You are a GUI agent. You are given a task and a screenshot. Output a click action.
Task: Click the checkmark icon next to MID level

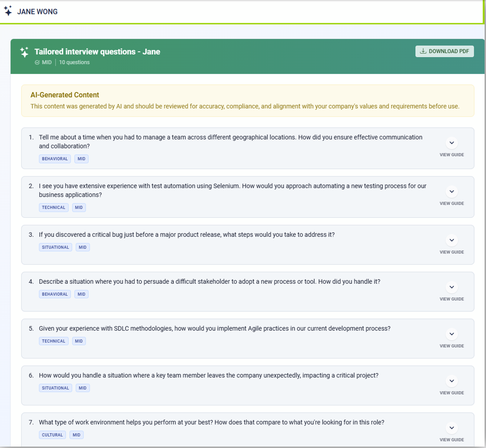pyautogui.click(x=37, y=63)
